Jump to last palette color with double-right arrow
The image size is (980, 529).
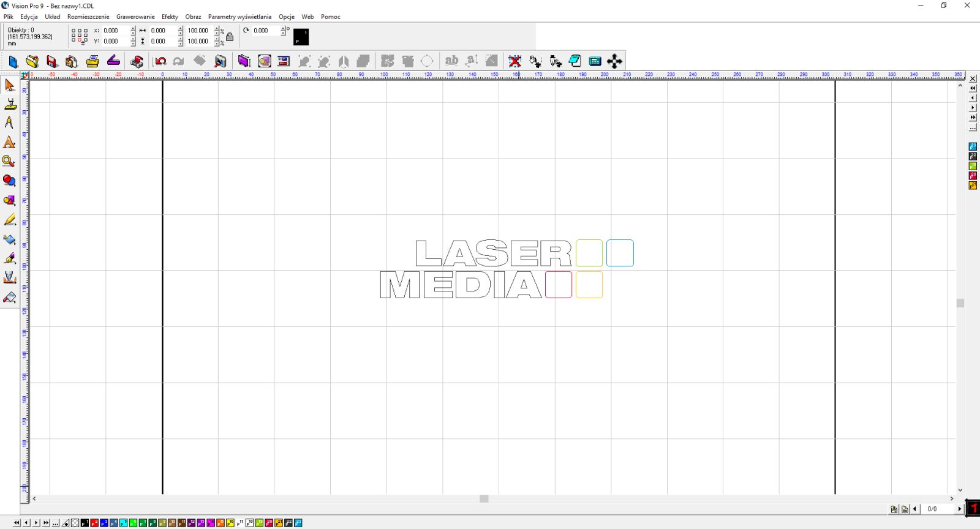[46, 523]
